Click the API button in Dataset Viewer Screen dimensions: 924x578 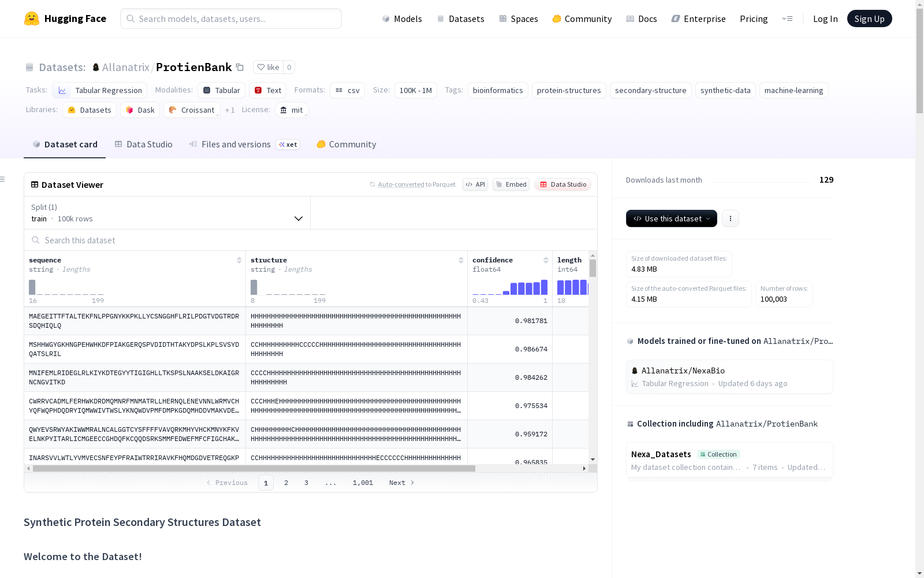click(x=475, y=184)
